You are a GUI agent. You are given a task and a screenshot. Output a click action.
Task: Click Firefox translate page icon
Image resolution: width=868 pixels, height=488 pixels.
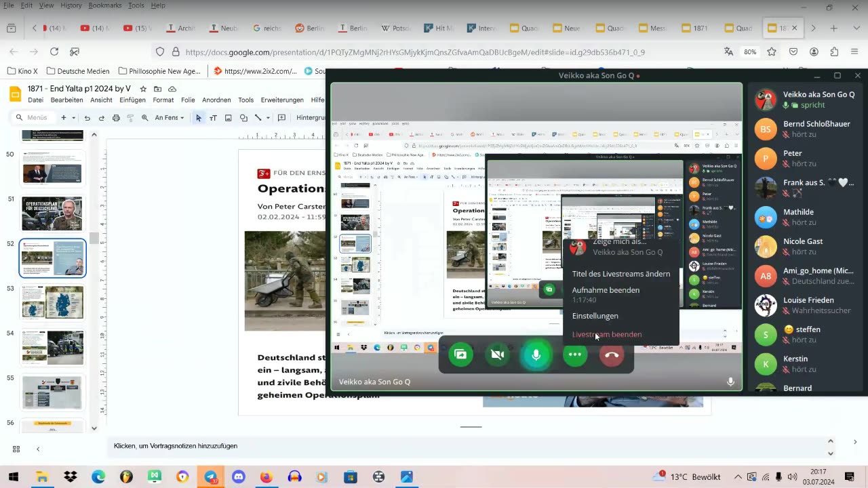click(728, 52)
